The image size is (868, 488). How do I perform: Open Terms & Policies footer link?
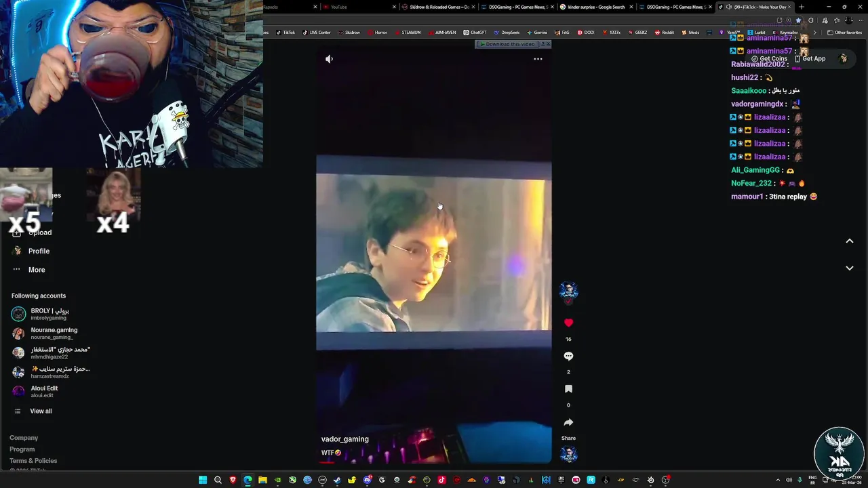tap(33, 461)
